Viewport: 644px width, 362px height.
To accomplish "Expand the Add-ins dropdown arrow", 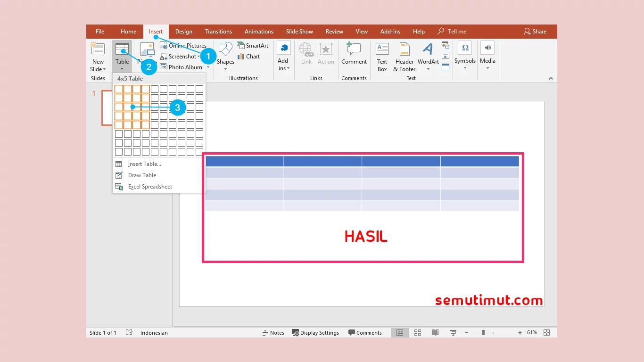I will tap(288, 69).
